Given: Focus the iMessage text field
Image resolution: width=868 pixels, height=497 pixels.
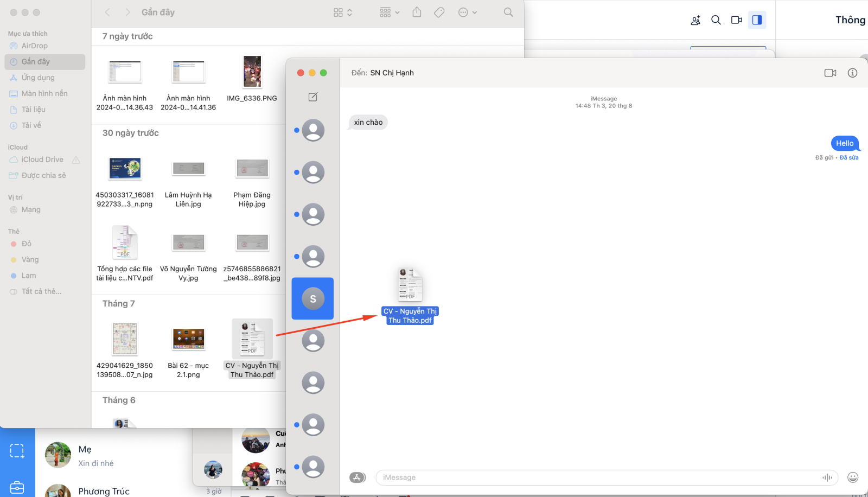Looking at the screenshot, I should (x=607, y=477).
